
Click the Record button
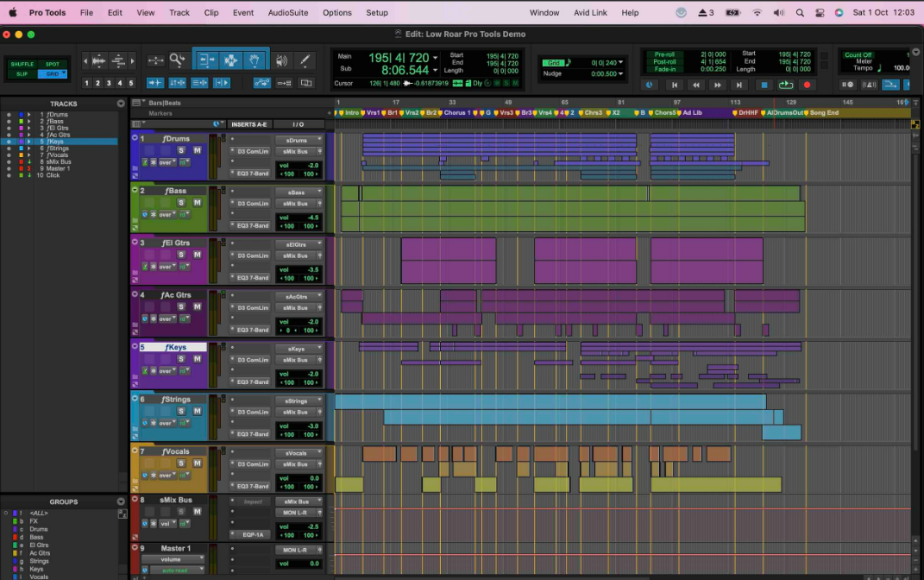tap(807, 85)
